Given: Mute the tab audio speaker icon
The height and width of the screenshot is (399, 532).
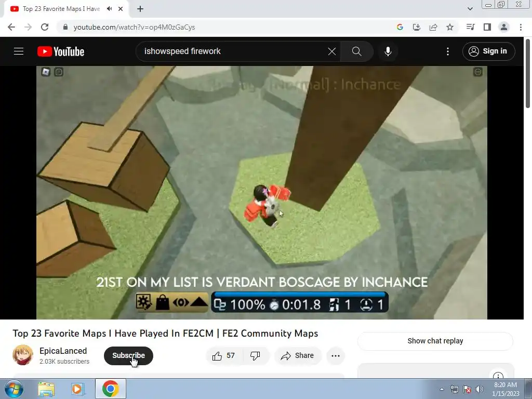Looking at the screenshot, I should coord(109,9).
